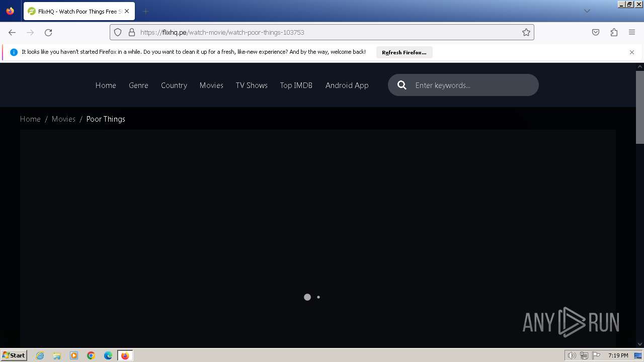Open the Windows Start menu
This screenshot has width=644, height=362.
pyautogui.click(x=14, y=355)
